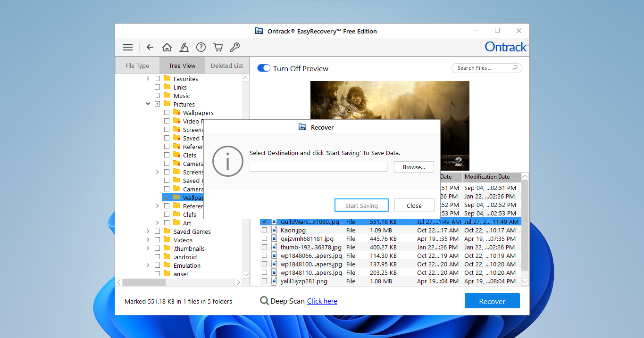
Task: Click the .android folder icon
Action: [x=167, y=257]
